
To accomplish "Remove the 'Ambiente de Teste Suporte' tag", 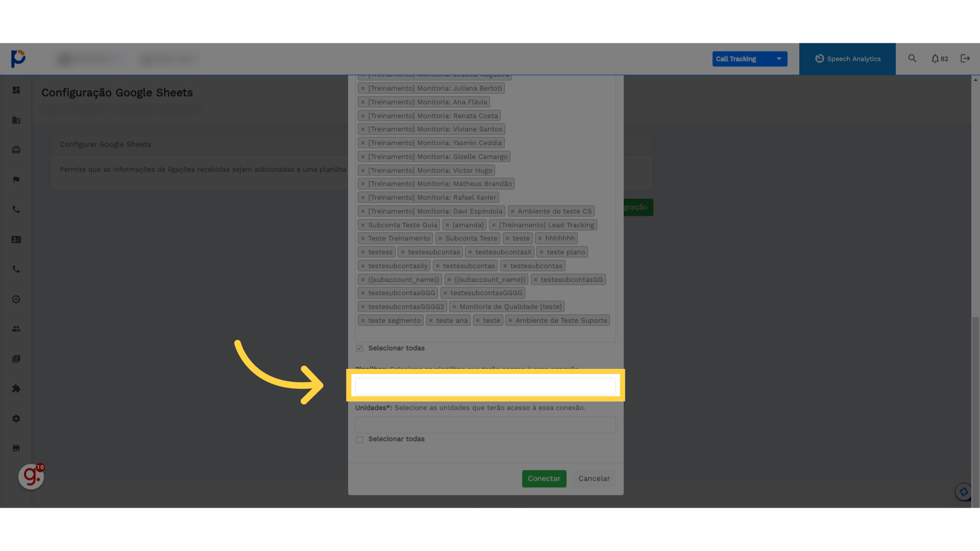I will tap(510, 320).
